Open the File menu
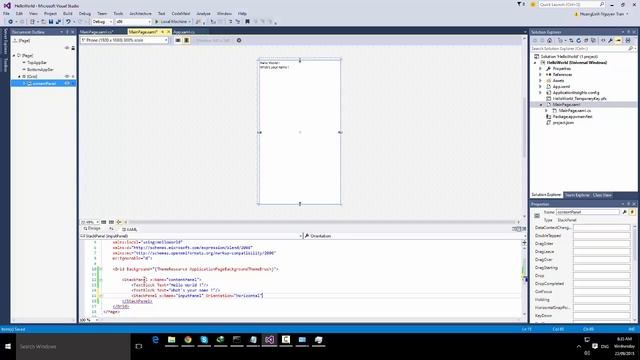 click(x=6, y=13)
